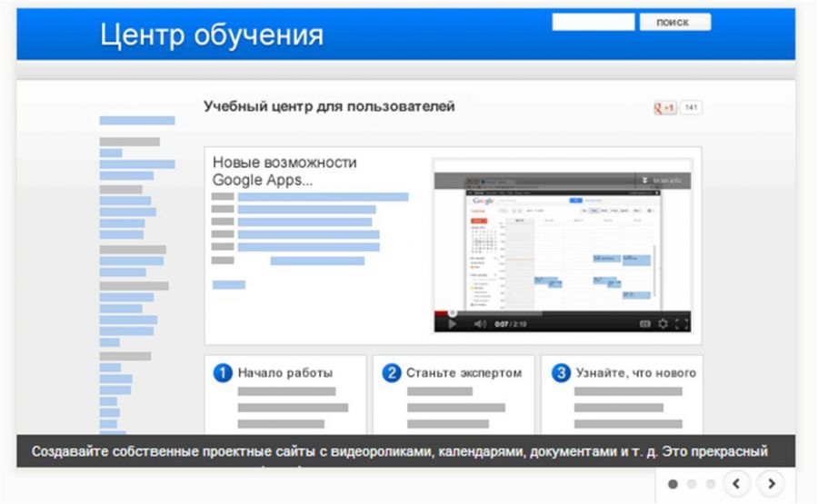The image size is (818, 504).
Task: Click the Центр обучения header title
Action: tap(212, 35)
